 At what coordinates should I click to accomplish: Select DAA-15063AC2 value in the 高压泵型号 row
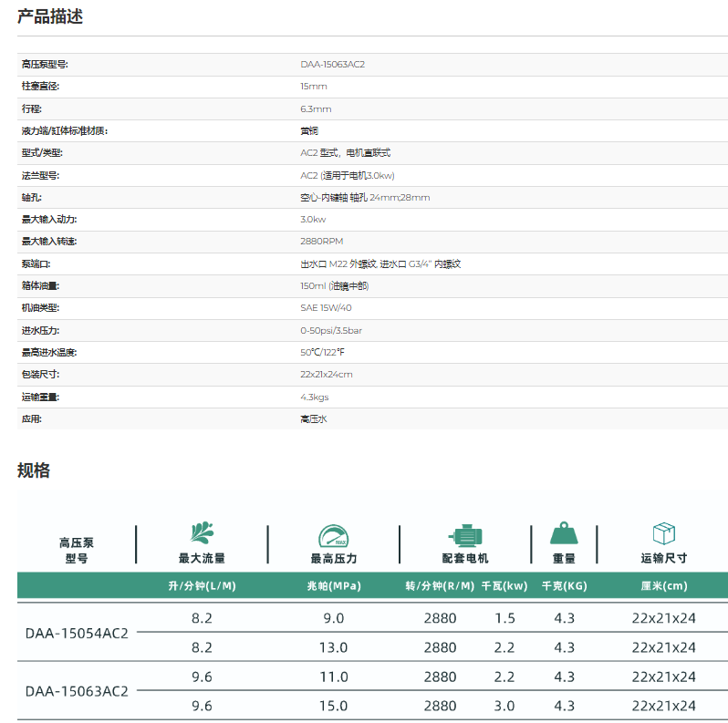(332, 65)
